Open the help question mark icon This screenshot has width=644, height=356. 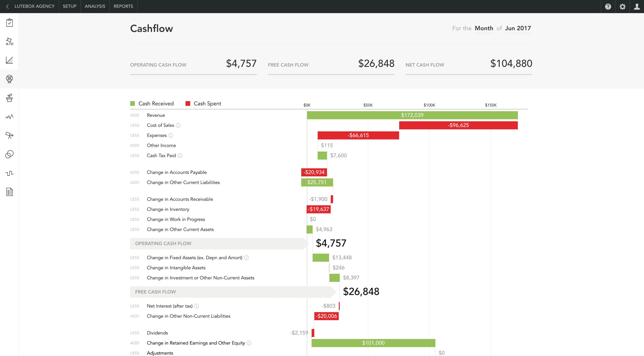[608, 6]
